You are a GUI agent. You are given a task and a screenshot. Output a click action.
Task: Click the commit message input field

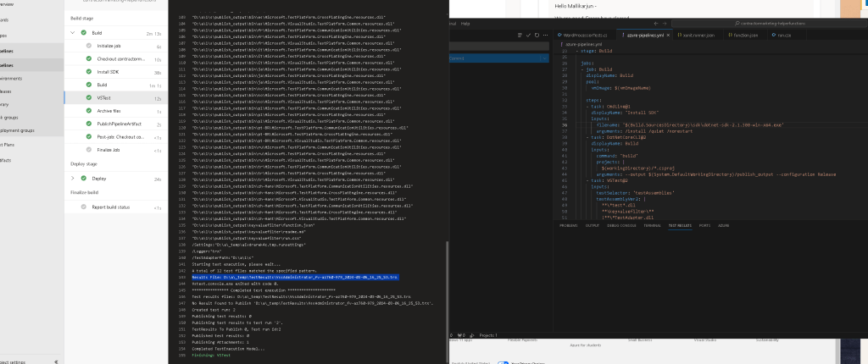498,47
